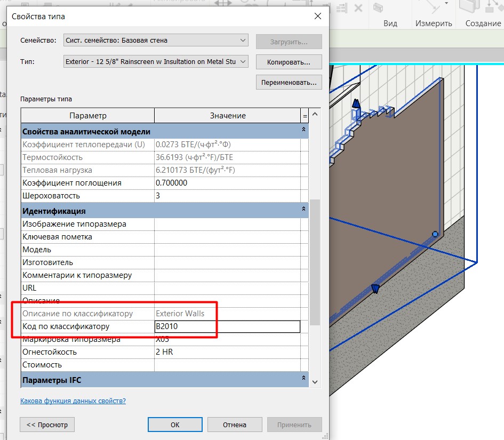Click the blue circular drag control on the wall

pos(435,234)
